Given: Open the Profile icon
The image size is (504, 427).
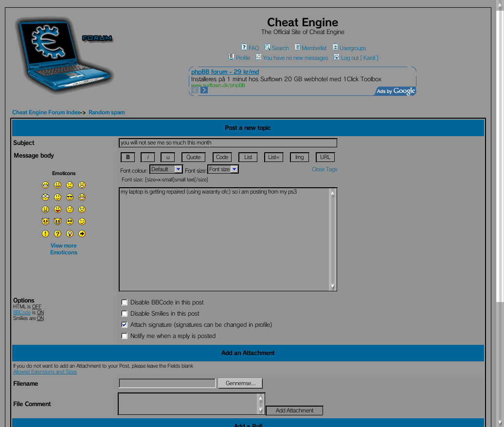Looking at the screenshot, I should 231,57.
